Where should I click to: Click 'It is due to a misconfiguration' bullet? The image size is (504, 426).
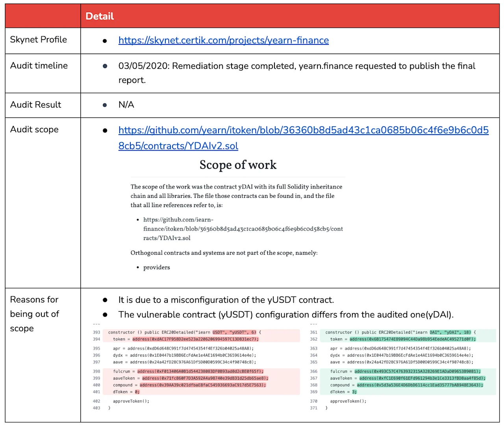226,300
